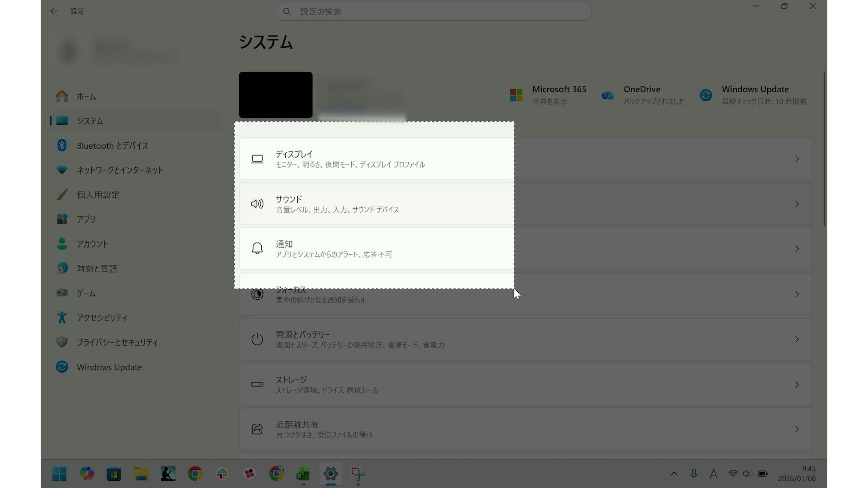The width and height of the screenshot is (868, 488).
Task: Click the 通知 bell icon
Action: point(257,249)
